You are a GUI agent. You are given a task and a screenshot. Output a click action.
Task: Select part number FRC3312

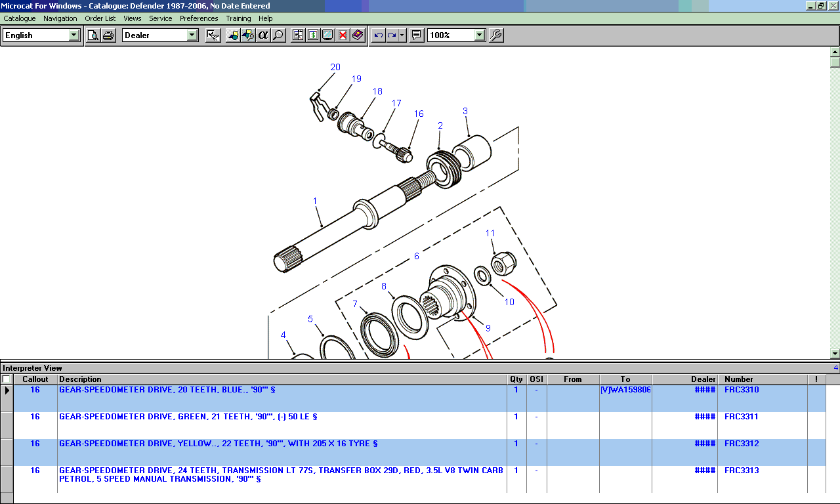(x=742, y=444)
